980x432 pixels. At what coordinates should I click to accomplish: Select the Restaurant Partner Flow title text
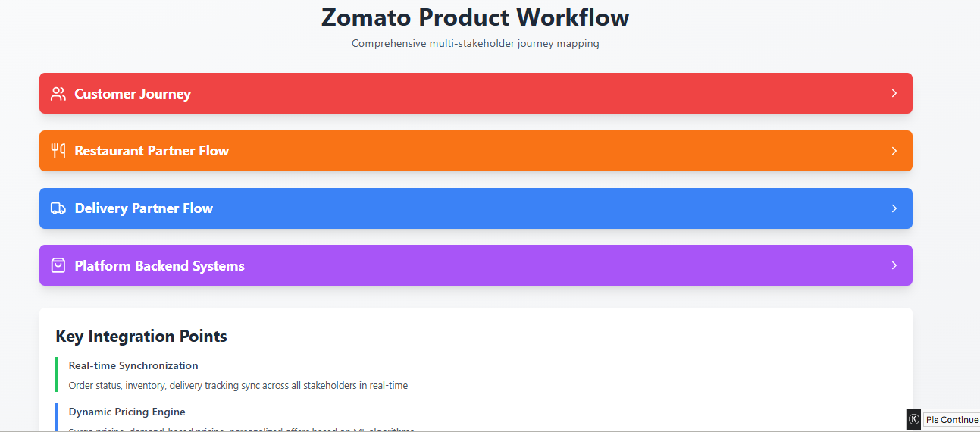pos(152,151)
